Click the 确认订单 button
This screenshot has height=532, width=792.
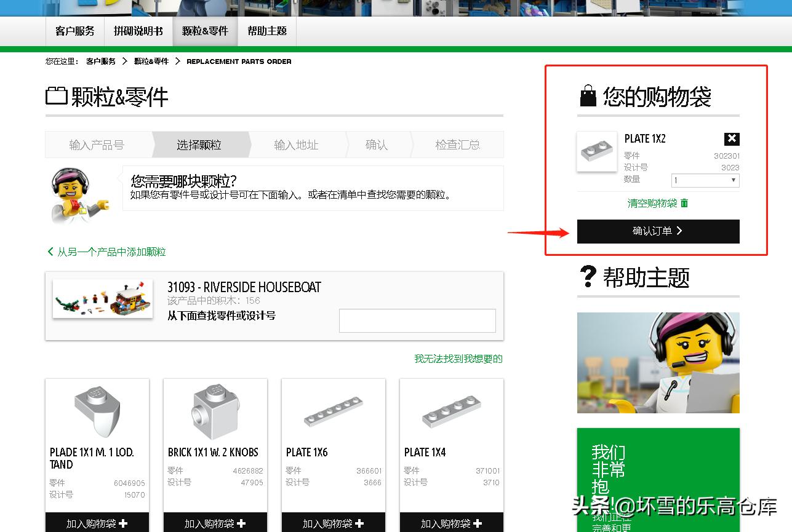pos(658,231)
